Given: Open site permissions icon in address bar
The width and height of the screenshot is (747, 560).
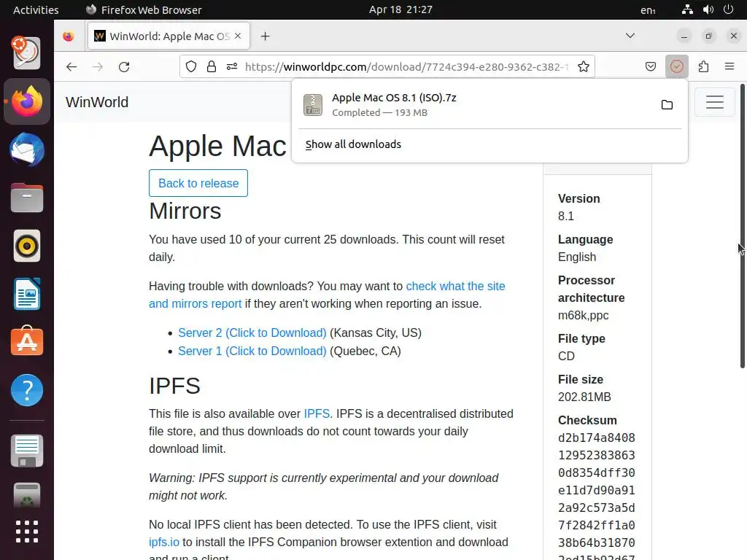Looking at the screenshot, I should (232, 66).
